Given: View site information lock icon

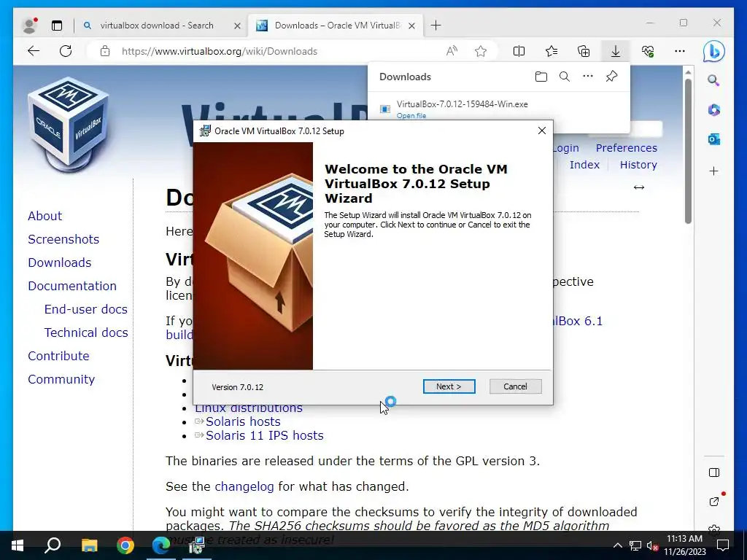Looking at the screenshot, I should (x=105, y=51).
